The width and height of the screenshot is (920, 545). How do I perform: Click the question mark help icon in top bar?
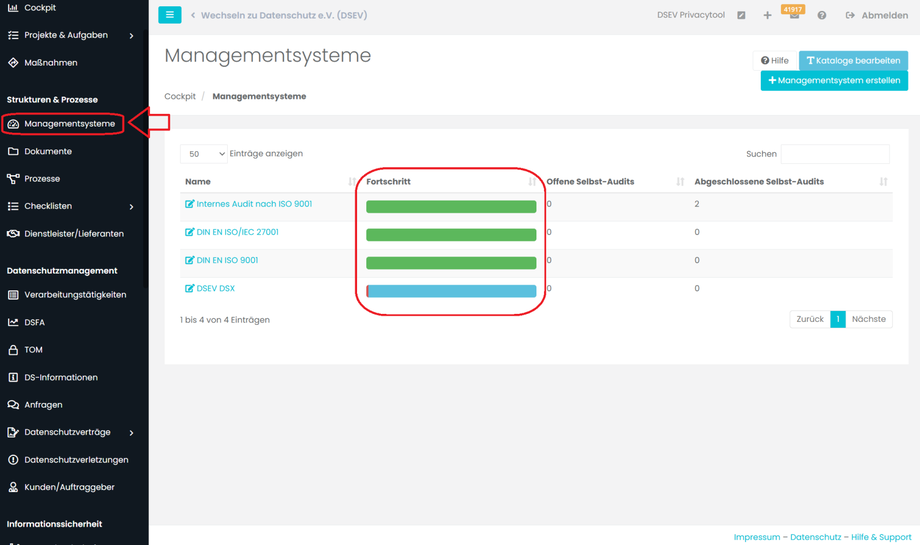tap(821, 15)
